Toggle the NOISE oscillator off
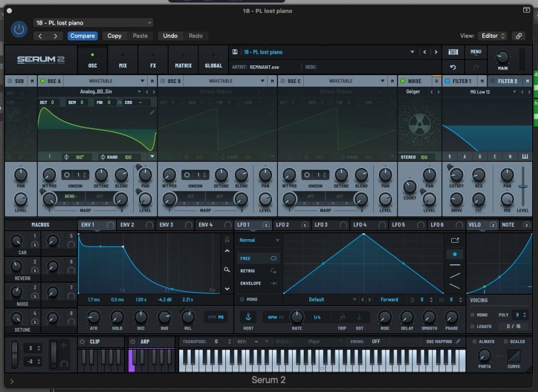 (403, 81)
